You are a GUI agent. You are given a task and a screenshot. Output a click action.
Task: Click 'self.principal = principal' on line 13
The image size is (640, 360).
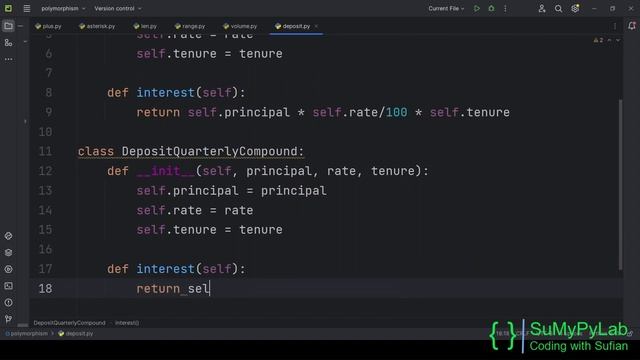[231, 191]
